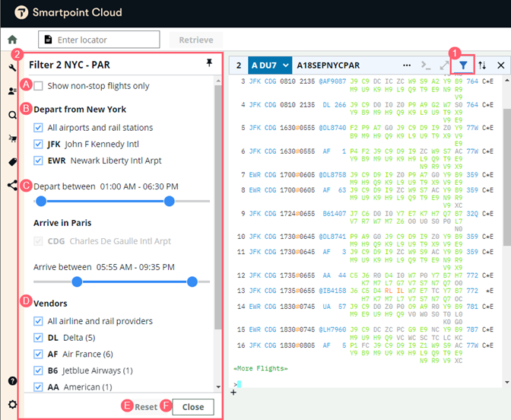This screenshot has width=511, height=420.
Task: Open the price tag sidebar icon
Action: pos(12,162)
